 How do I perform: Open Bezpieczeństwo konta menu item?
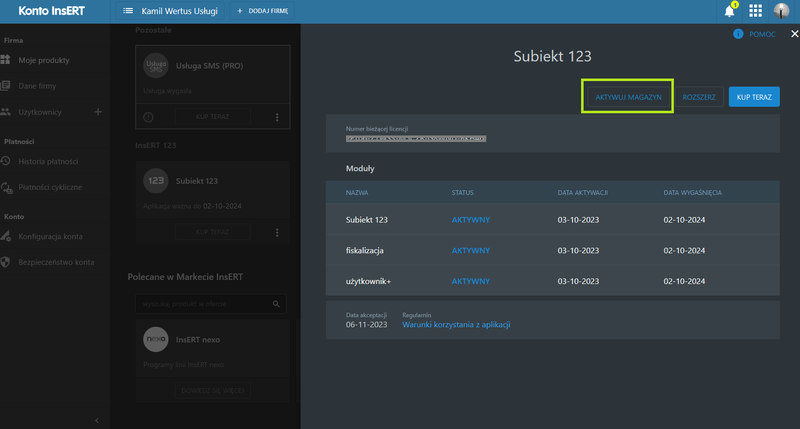coord(55,262)
